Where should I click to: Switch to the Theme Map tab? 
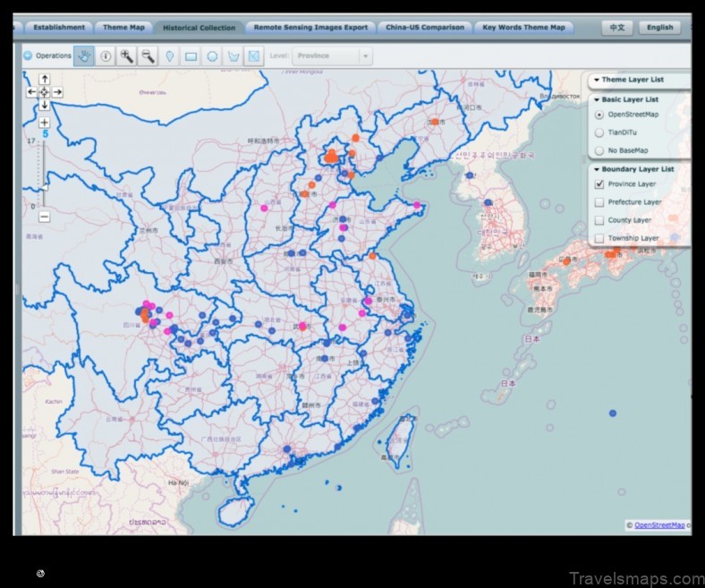123,28
